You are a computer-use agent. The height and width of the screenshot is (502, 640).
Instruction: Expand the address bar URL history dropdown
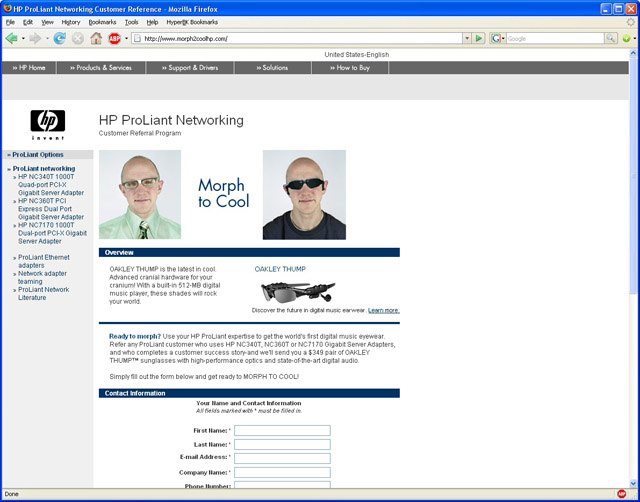[467, 38]
